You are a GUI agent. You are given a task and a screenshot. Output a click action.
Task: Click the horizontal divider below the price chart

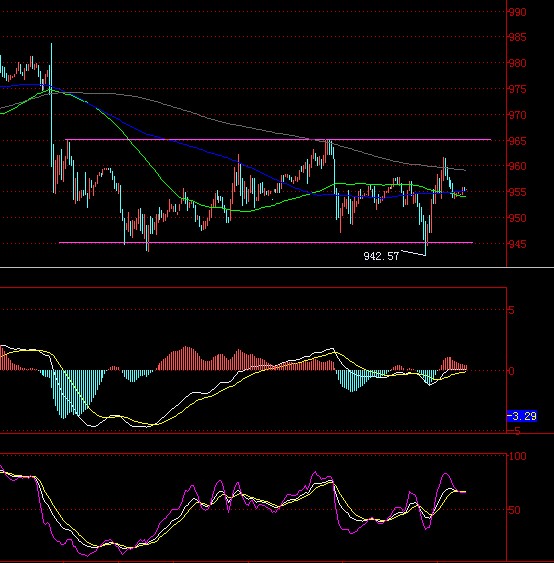tap(277, 267)
